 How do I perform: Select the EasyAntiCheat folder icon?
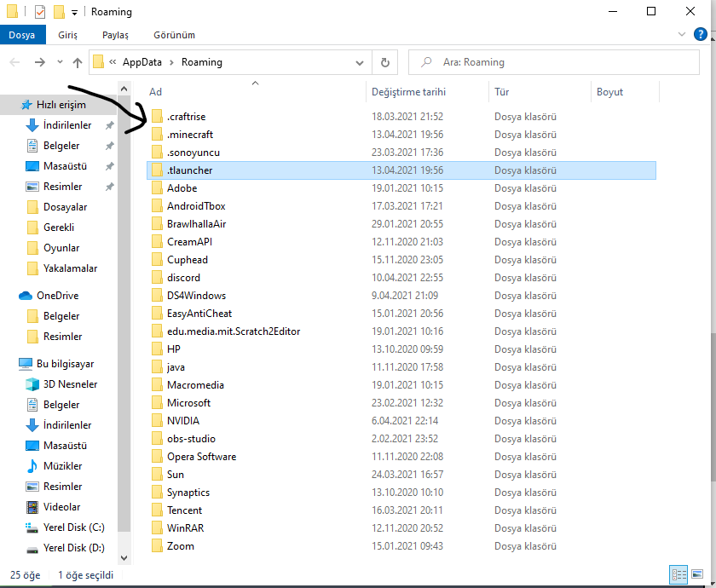click(157, 314)
